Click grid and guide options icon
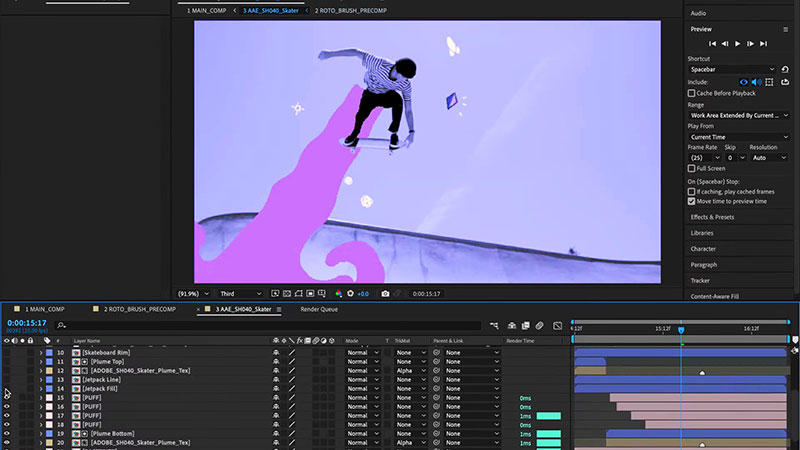Viewport: 800px width, 450px height. [322, 294]
